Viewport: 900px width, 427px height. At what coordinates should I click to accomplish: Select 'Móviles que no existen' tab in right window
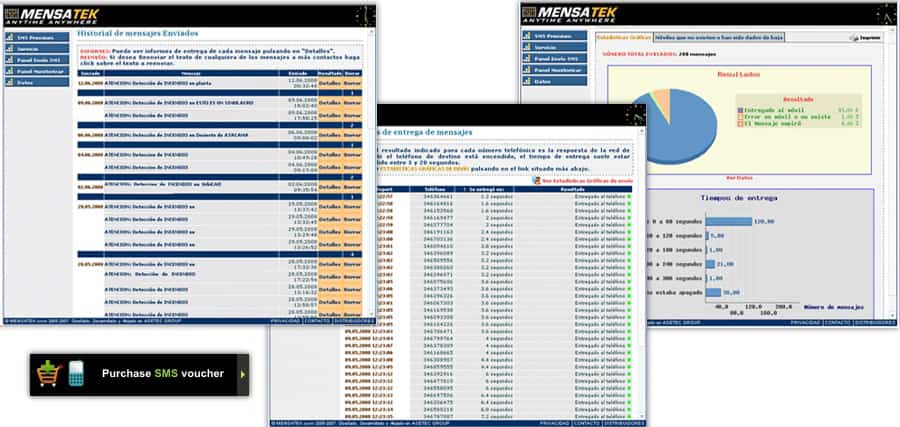(x=719, y=37)
